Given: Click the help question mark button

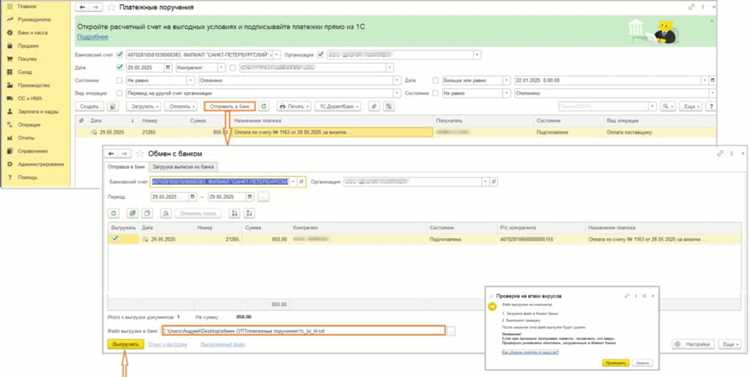Looking at the screenshot, I should (x=711, y=106).
